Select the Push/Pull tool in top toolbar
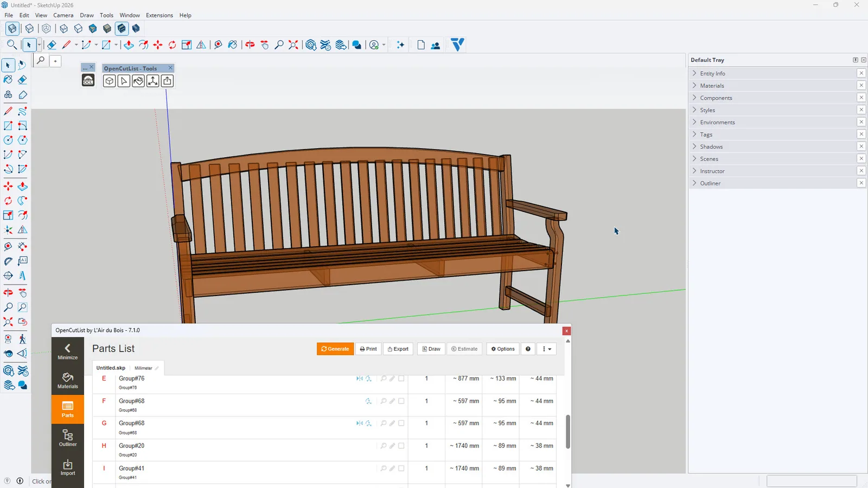The image size is (868, 488). (x=129, y=45)
